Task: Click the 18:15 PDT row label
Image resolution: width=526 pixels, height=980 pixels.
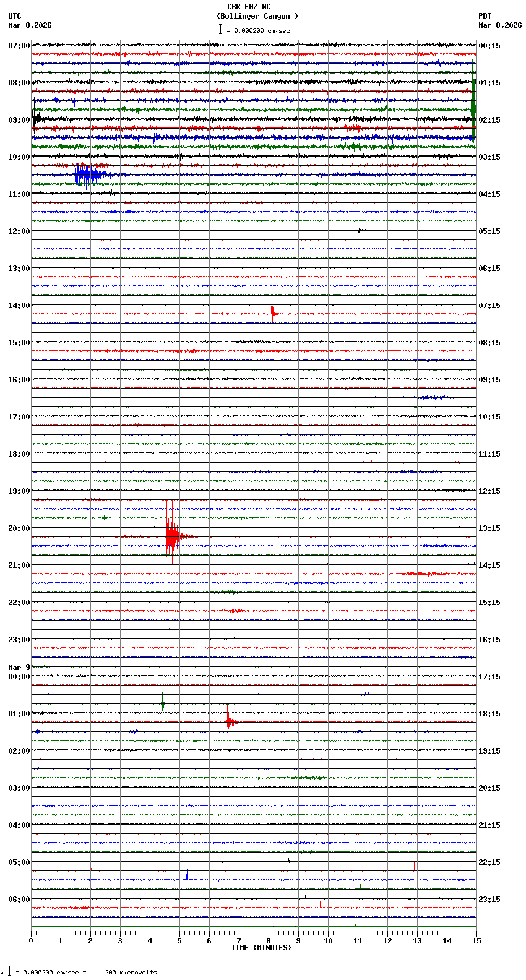Action: click(x=489, y=714)
